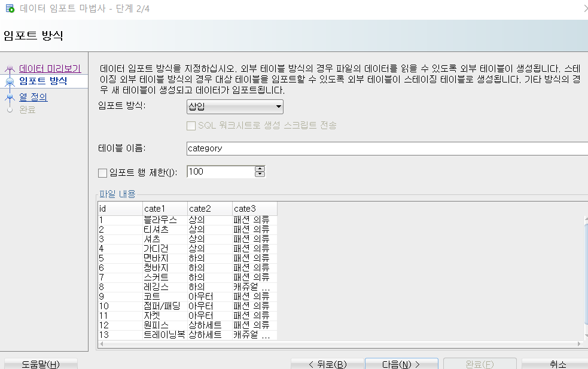Click truncated 캐쥬얼 cell in 레깅스 row
588x369 pixels.
click(255, 287)
